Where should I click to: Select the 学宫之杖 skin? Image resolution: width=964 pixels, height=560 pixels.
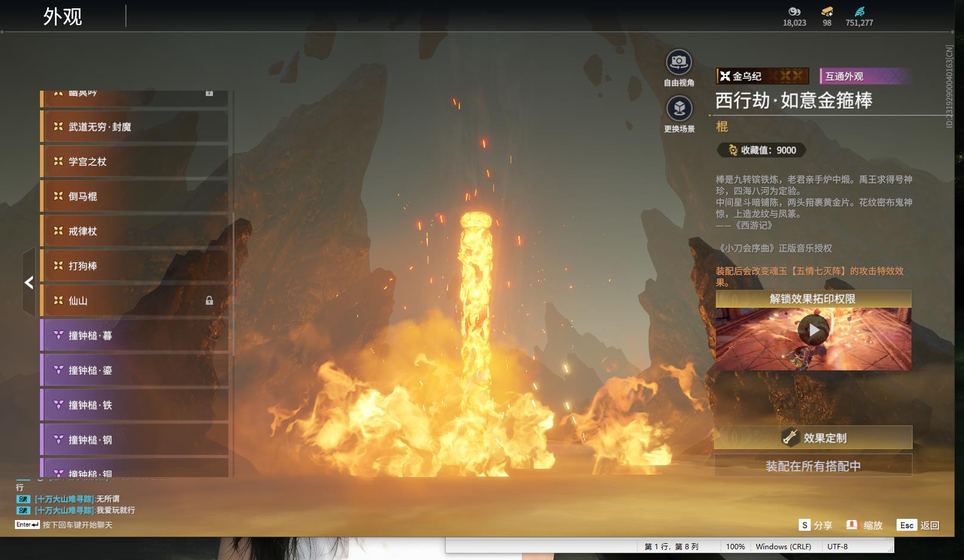pos(135,161)
